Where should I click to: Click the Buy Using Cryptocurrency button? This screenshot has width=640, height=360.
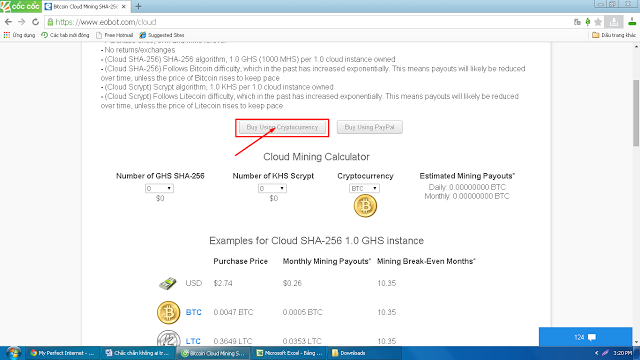pos(282,127)
